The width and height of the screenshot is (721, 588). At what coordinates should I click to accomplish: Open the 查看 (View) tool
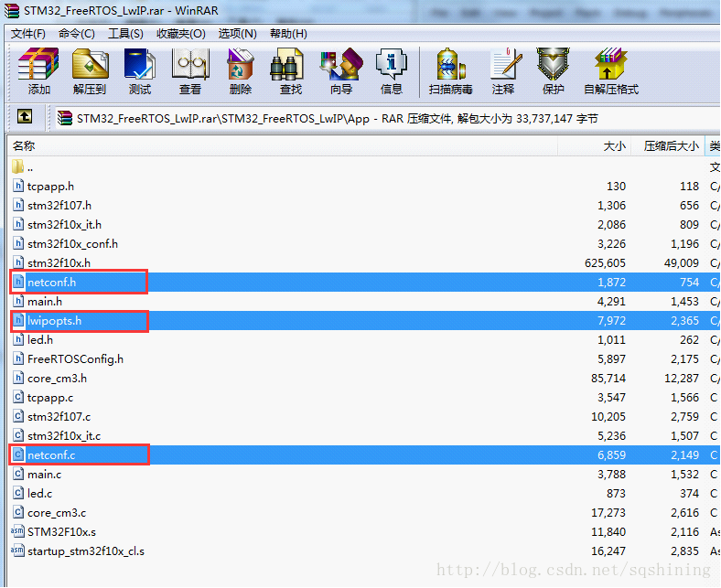point(190,71)
